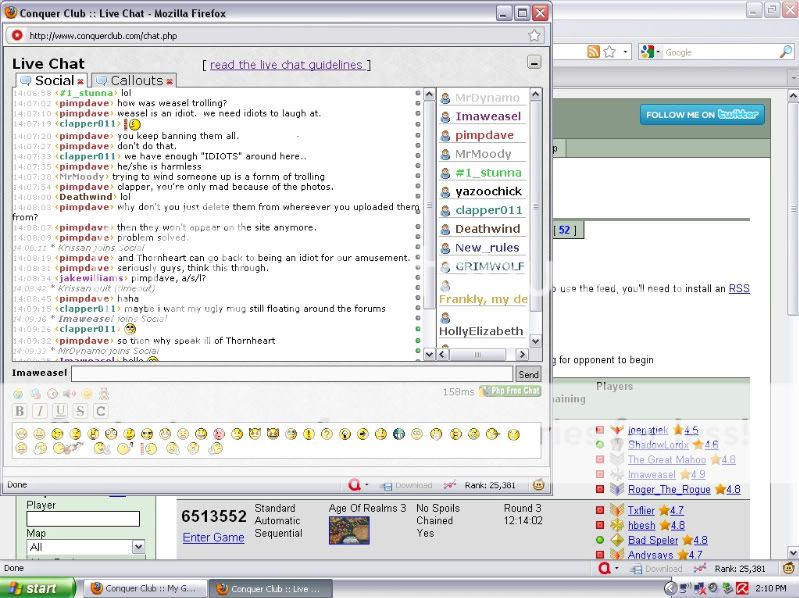Viewport: 799px width, 598px height.
Task: Open the Windows Start menu
Action: tap(38, 588)
